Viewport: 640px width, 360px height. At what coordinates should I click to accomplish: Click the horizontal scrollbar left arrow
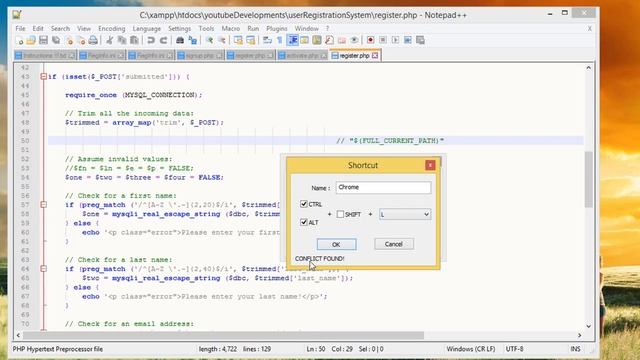[18, 335]
